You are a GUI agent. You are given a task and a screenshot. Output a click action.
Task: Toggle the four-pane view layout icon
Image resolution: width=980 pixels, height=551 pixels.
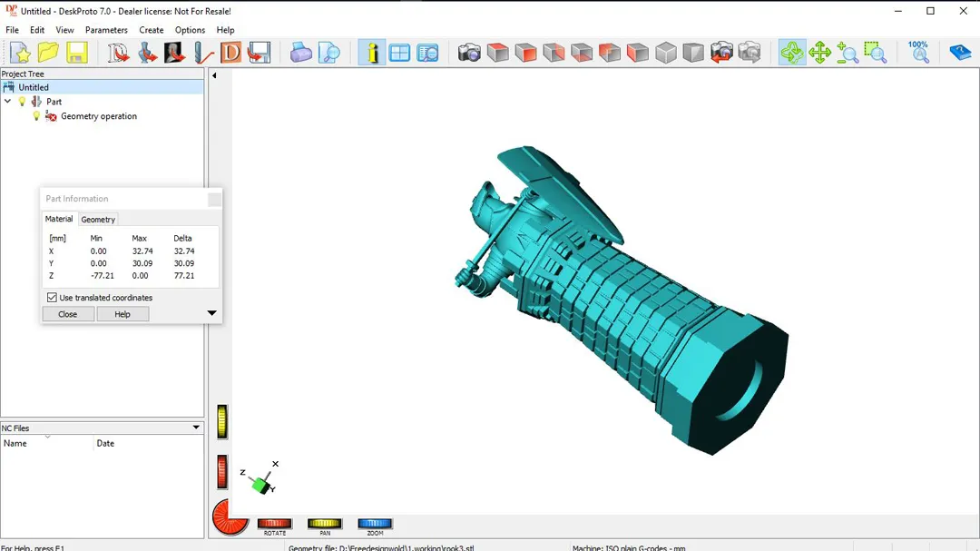[399, 53]
